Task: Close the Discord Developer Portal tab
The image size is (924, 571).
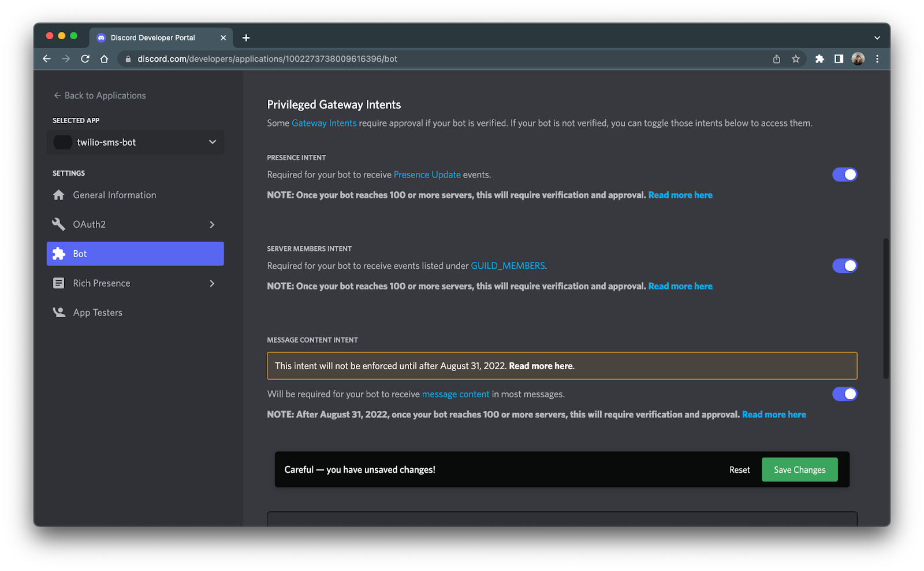Action: (223, 38)
